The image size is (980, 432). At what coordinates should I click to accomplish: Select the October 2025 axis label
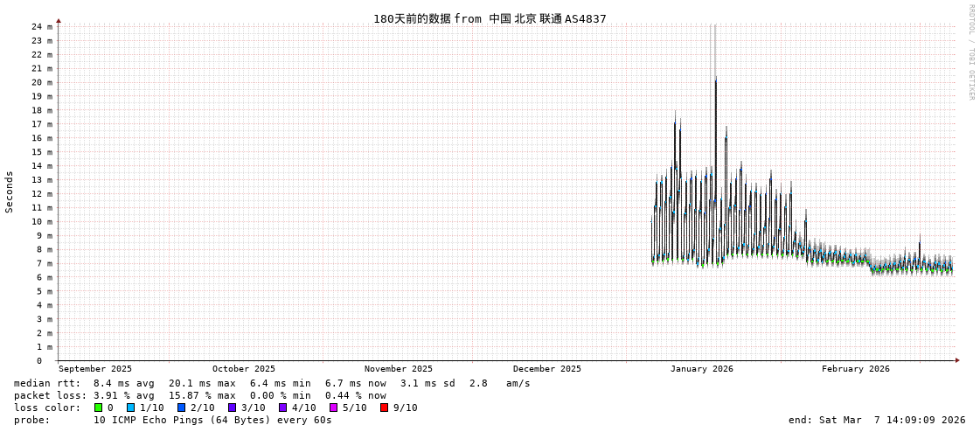pyautogui.click(x=243, y=369)
